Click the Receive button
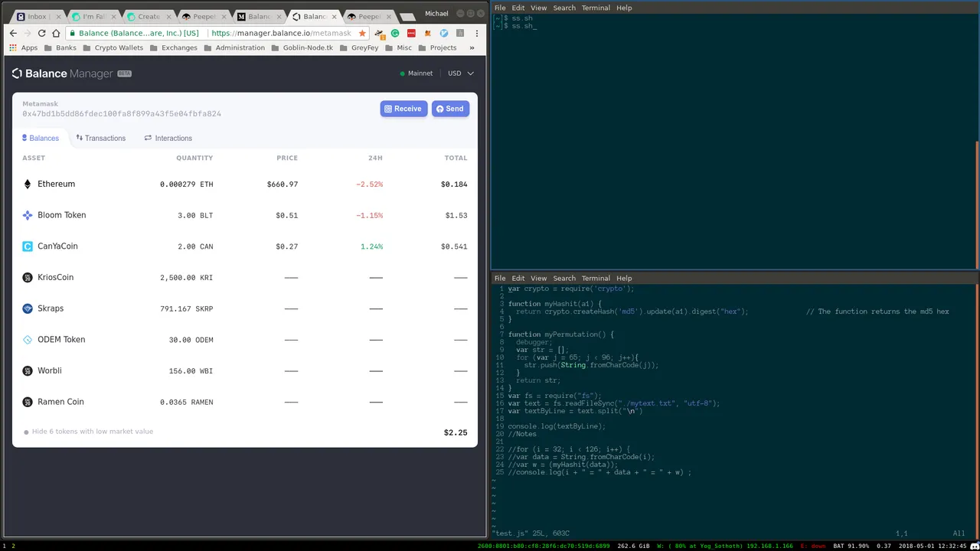980x551 pixels. click(x=403, y=109)
